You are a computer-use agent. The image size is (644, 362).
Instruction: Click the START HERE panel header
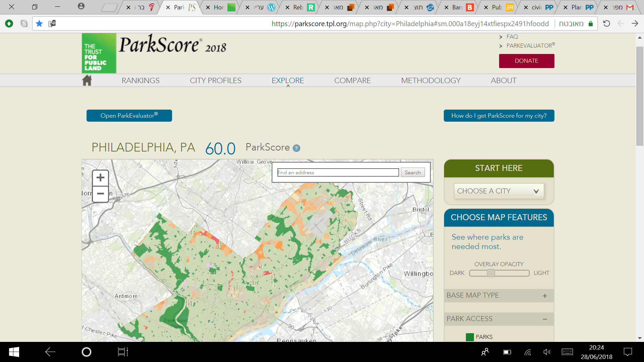[499, 168]
